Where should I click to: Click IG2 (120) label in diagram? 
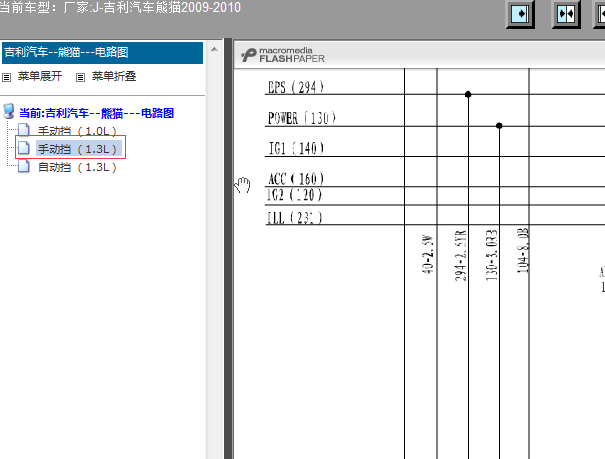coord(294,195)
